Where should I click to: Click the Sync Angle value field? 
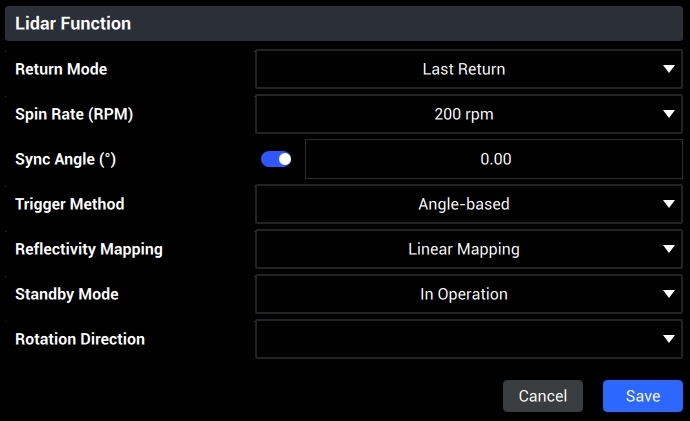[494, 159]
